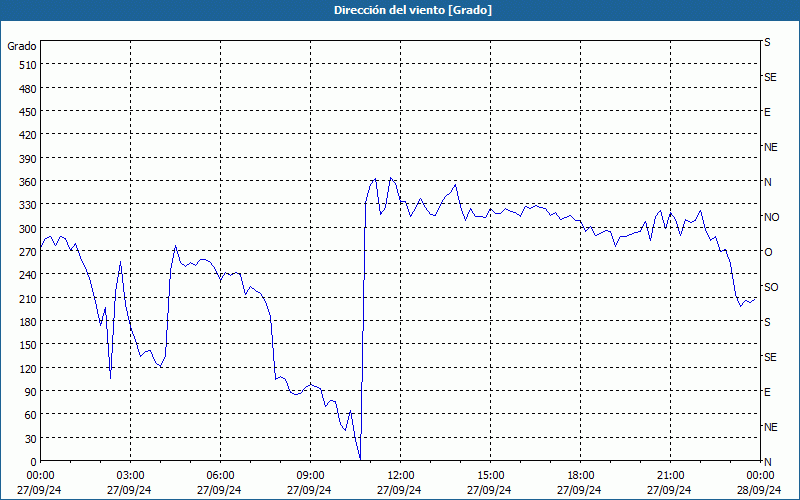Click the chart title 'Dirección del viento [Grado]'
Image resolution: width=800 pixels, height=500 pixels.
[413, 10]
